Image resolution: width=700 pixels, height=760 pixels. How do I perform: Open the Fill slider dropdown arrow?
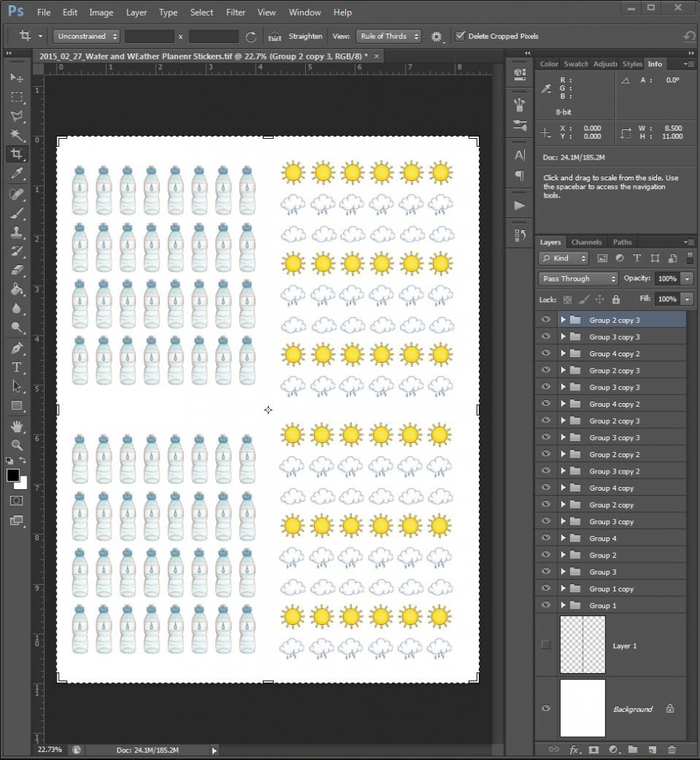(687, 299)
